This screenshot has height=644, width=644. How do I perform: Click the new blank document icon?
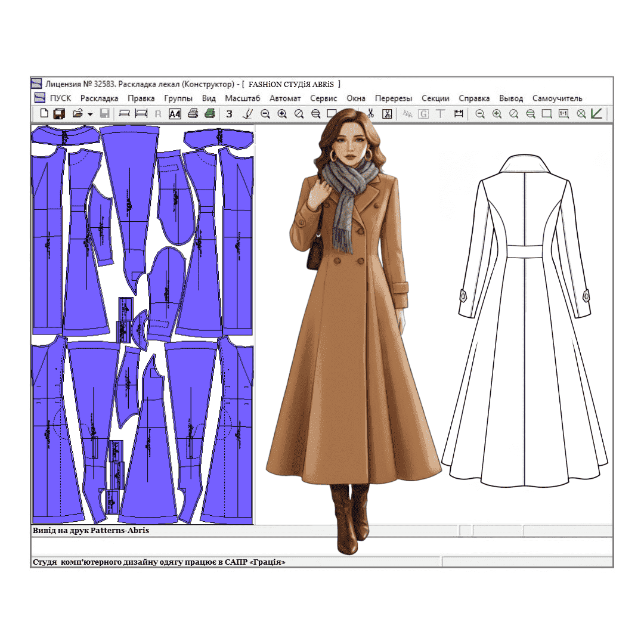pos(44,113)
